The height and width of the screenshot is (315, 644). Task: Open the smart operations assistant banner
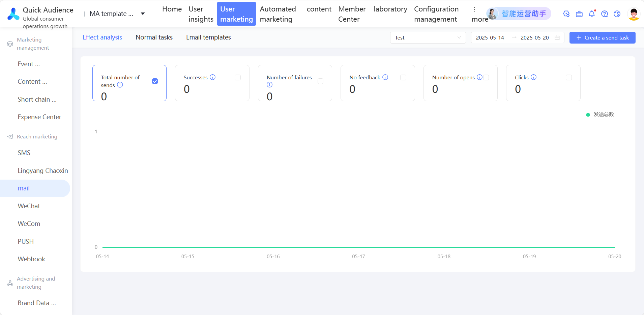coord(519,14)
